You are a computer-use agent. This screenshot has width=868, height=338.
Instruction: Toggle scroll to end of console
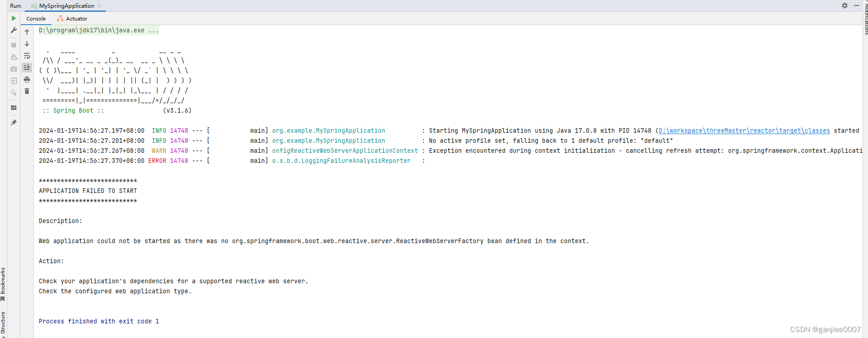[27, 68]
